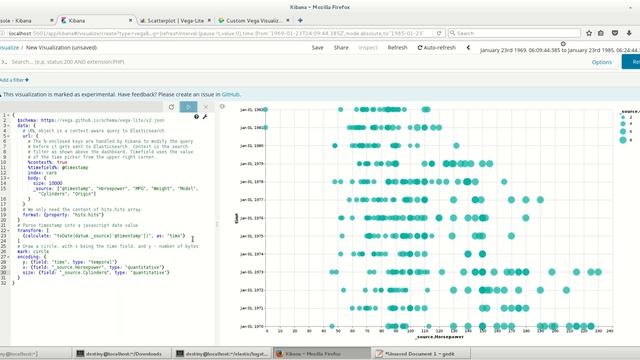Focus the Firefox Search box
Screen dimensions: 640x360
coord(514,33)
